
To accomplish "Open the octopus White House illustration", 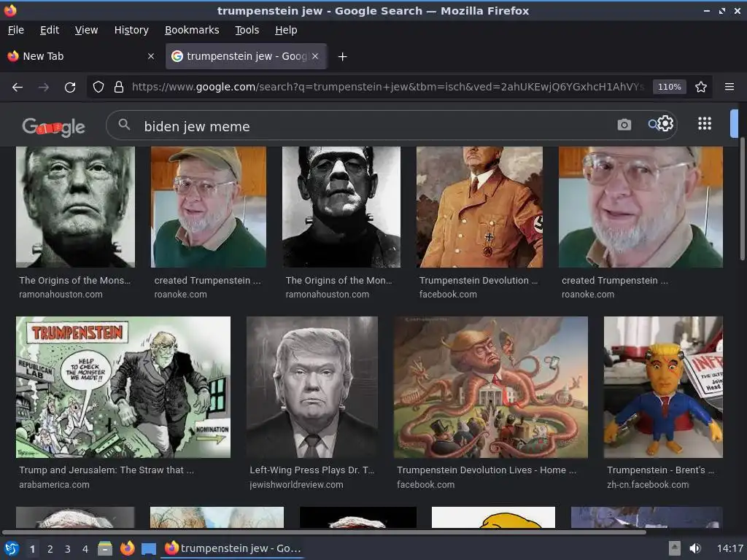I will (491, 387).
